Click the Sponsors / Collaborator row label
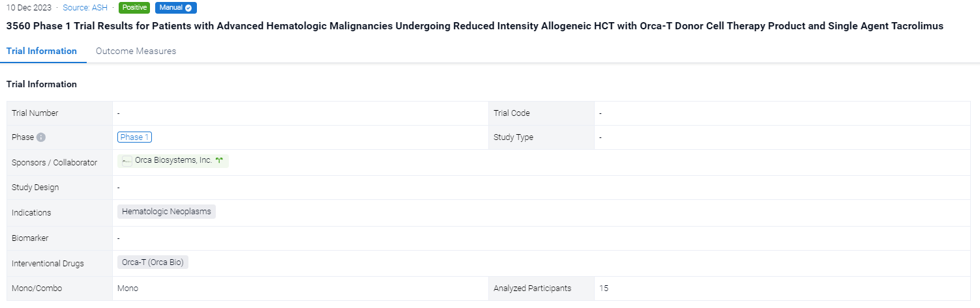 54,163
